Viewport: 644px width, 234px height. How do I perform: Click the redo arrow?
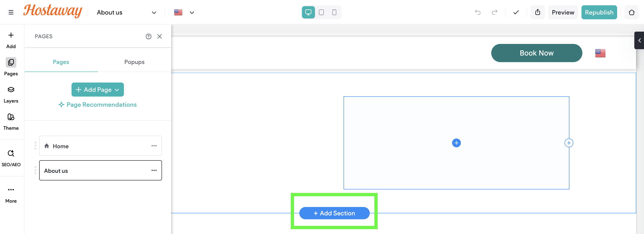click(494, 12)
